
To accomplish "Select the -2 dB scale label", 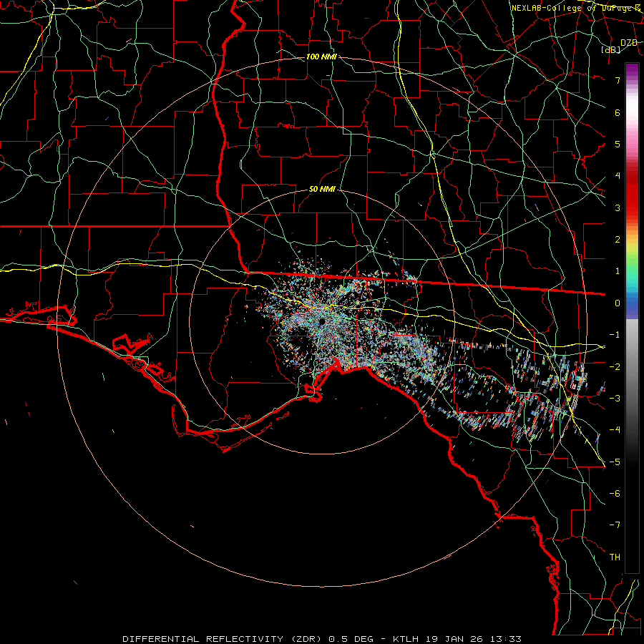I will click(x=615, y=366).
